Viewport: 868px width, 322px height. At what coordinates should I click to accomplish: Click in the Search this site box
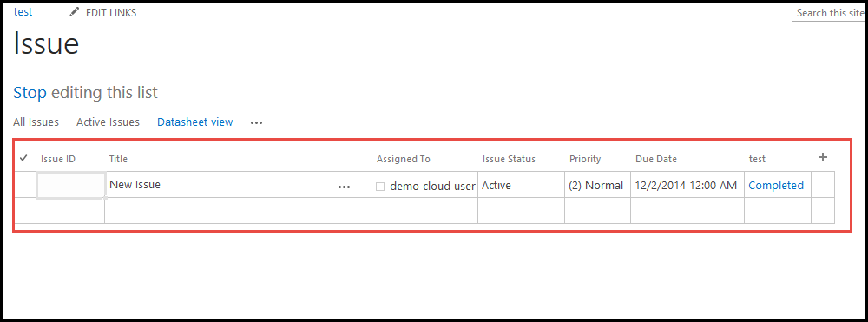(828, 13)
